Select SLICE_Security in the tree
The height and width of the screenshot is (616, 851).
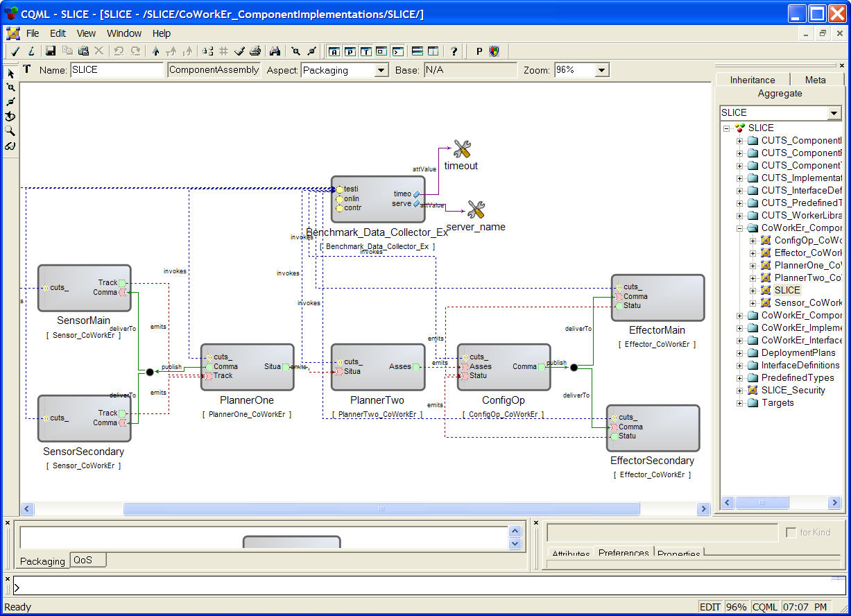[x=793, y=390]
